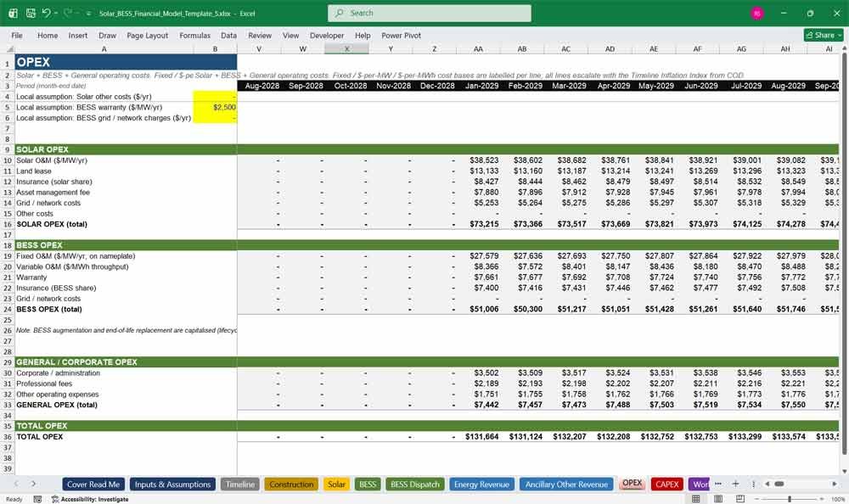Open the Insert ribbon tab
Viewport: 849px width, 504px height.
point(78,35)
